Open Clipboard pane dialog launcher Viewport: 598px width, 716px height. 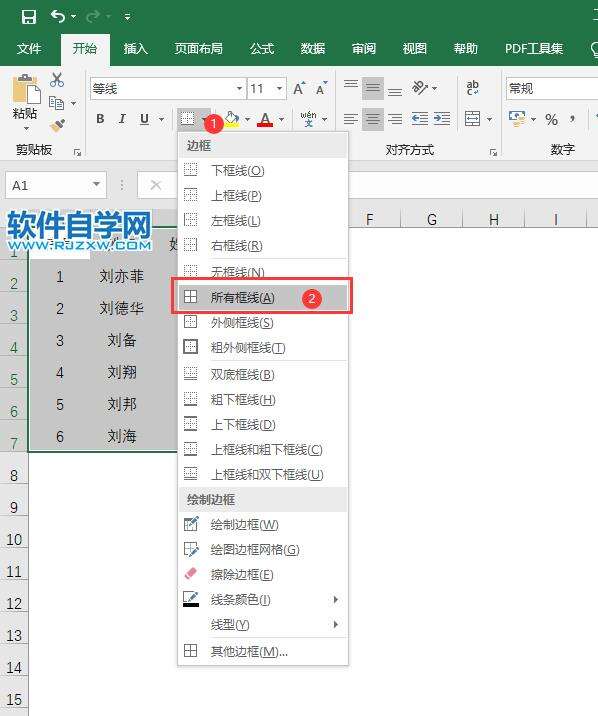pos(78,153)
